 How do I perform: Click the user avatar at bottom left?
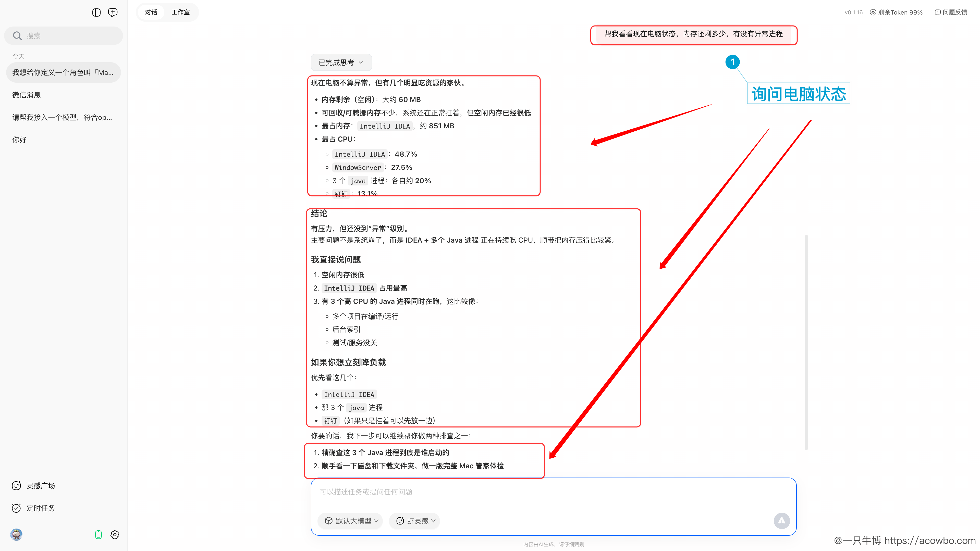click(16, 535)
